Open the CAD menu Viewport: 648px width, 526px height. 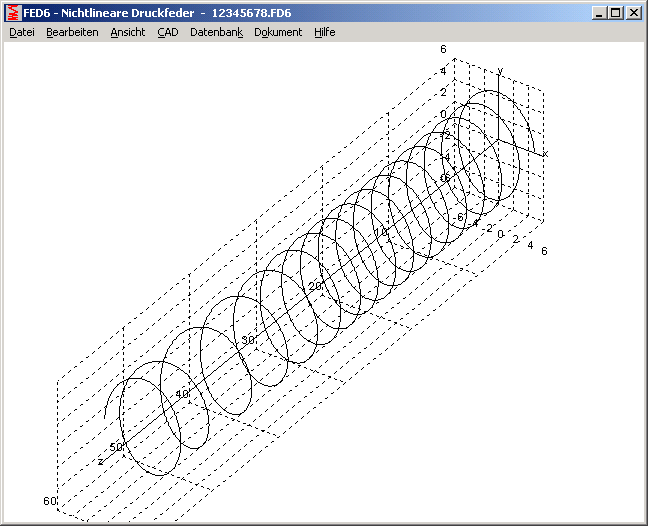coord(167,32)
